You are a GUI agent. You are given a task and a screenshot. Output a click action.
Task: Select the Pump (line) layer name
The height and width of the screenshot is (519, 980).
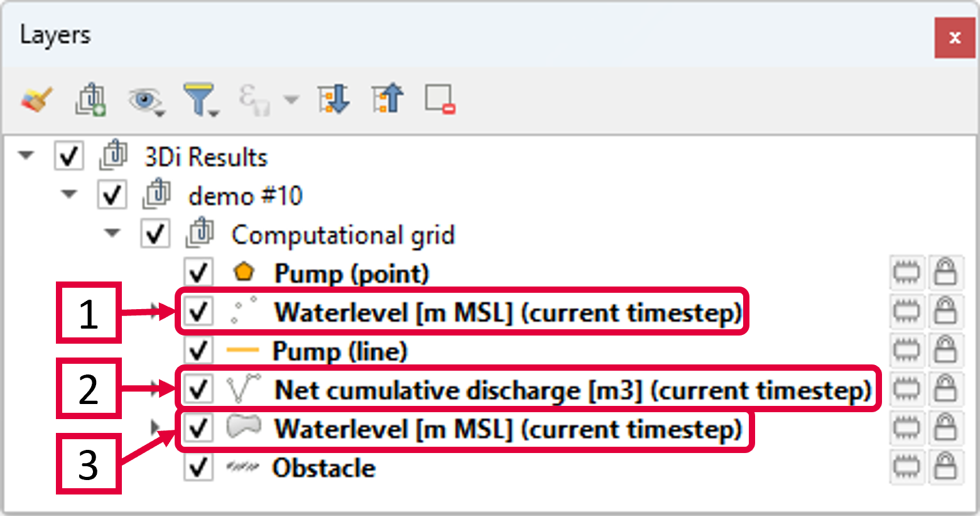pyautogui.click(x=340, y=351)
